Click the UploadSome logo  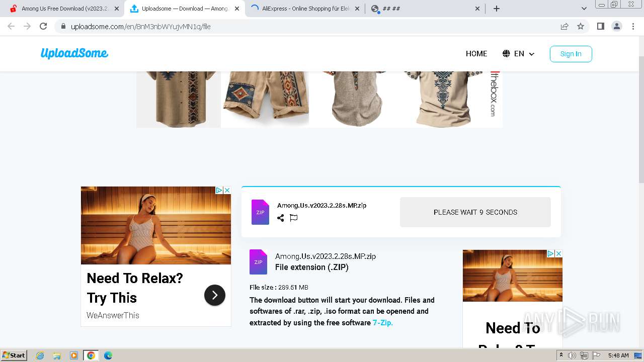(x=74, y=53)
